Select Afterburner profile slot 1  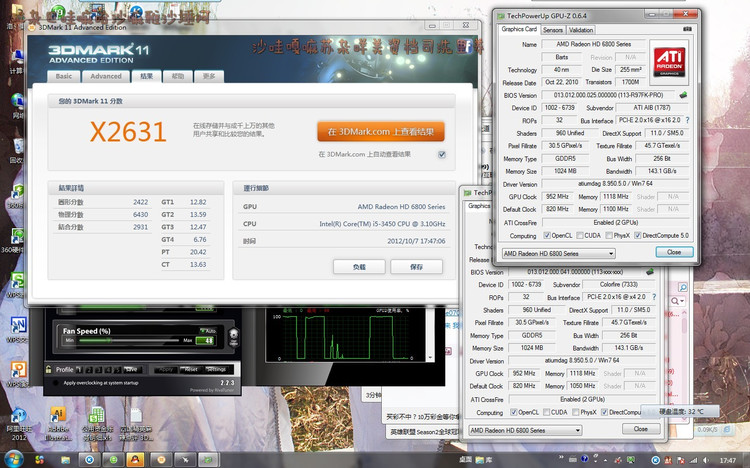pos(80,369)
